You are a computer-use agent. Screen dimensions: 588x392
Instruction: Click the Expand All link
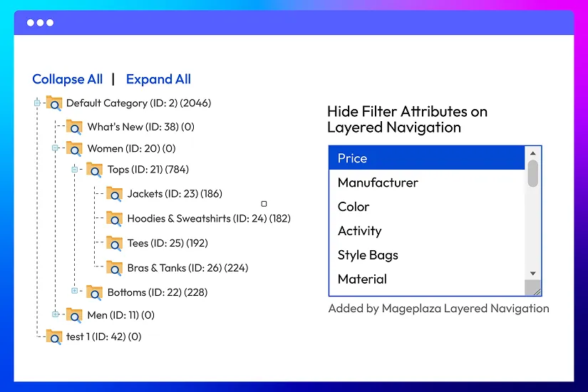coord(158,79)
